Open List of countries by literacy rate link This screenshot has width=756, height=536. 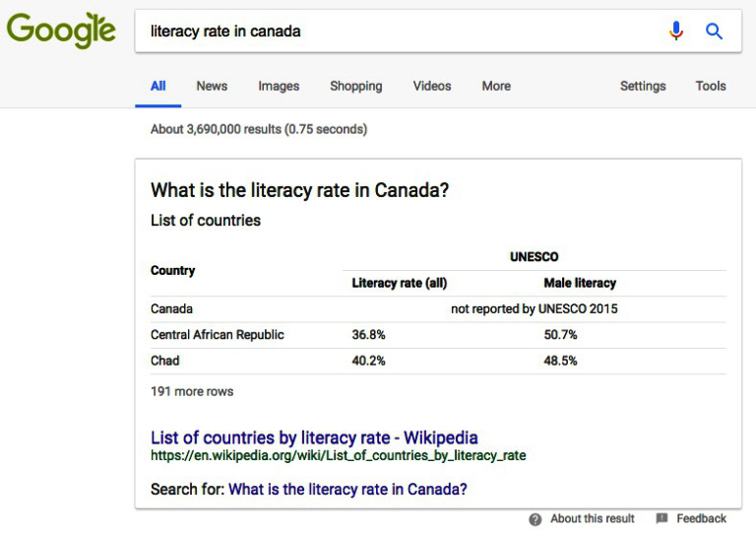[314, 437]
